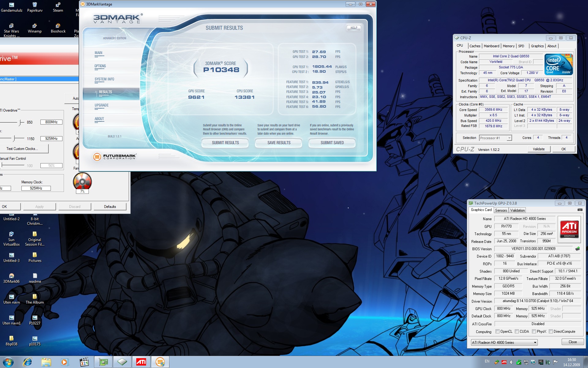Open Windows Explorer folder in taskbar
The width and height of the screenshot is (588, 368).
tap(46, 362)
